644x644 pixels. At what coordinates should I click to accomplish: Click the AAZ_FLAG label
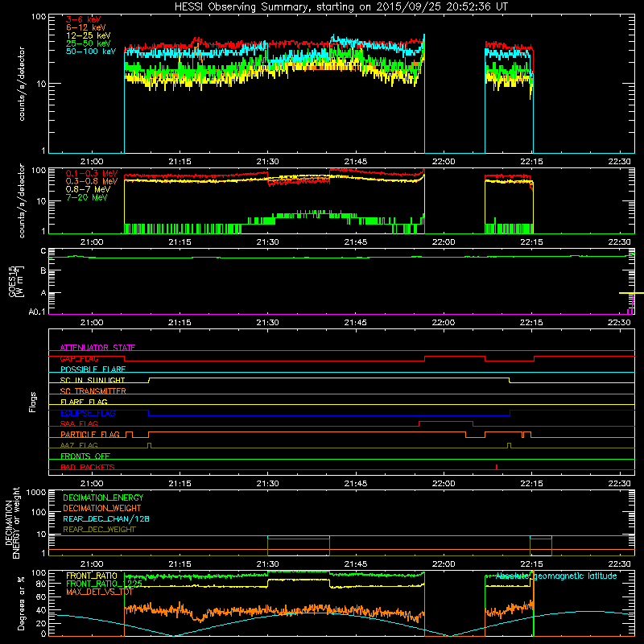point(79,445)
